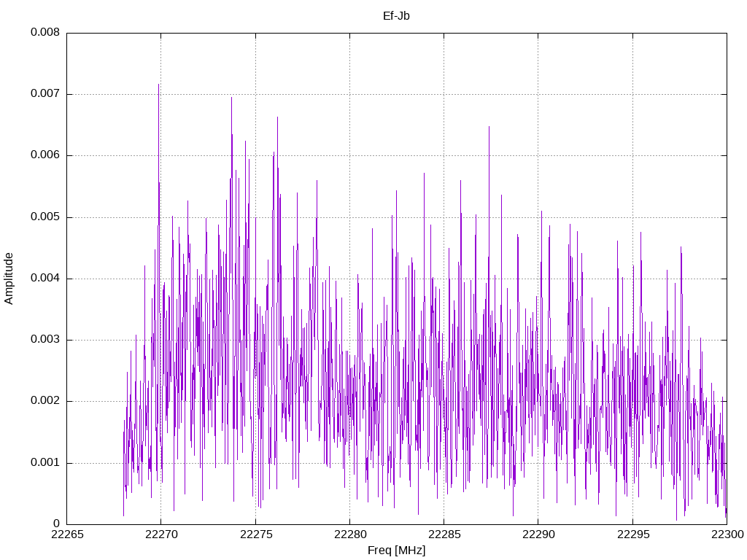The width and height of the screenshot is (747, 560).
Task: Click x-axis tick label 22270
Action: (161, 534)
